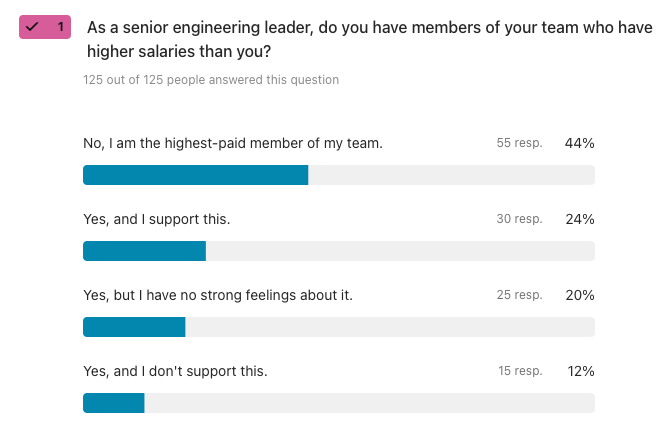Click the 24% percentage label
The height and width of the screenshot is (432, 670).
click(580, 219)
